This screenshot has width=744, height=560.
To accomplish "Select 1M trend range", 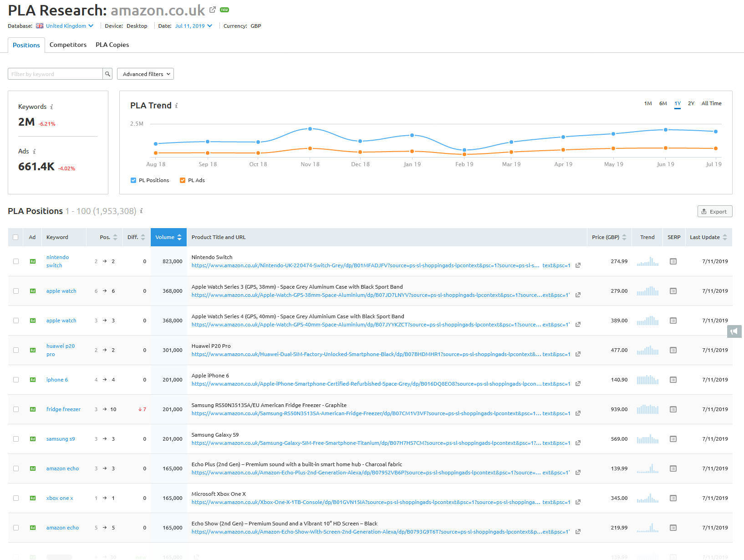I will coord(648,103).
